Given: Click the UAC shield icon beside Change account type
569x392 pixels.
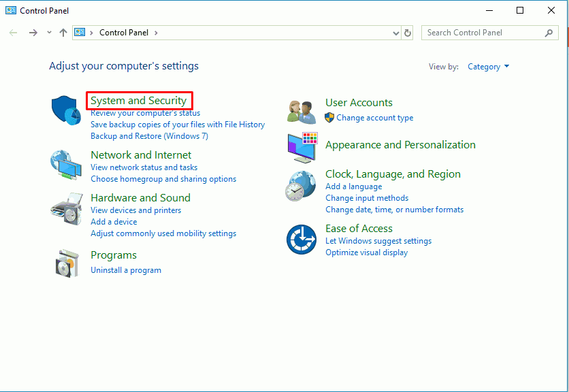Looking at the screenshot, I should click(x=329, y=118).
